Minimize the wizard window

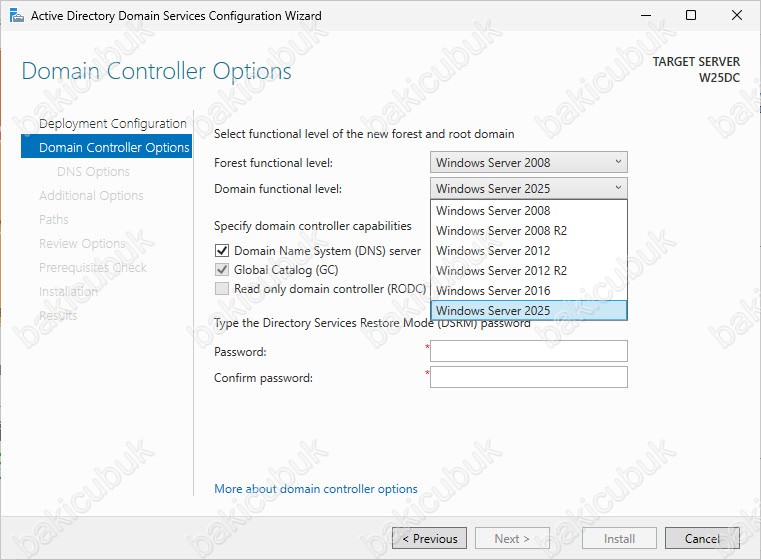coord(646,16)
